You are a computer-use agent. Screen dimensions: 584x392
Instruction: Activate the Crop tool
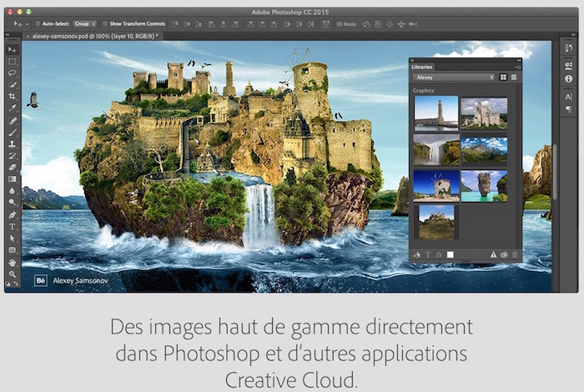click(13, 97)
